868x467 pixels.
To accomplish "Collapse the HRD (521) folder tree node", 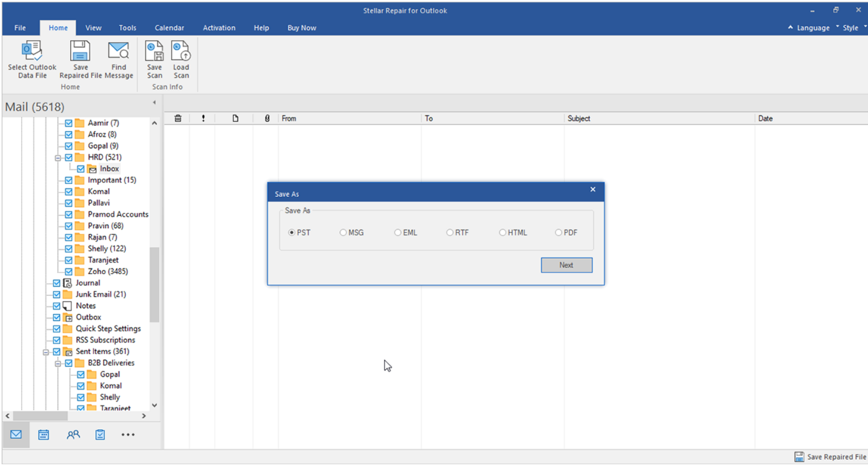I will [x=57, y=158].
